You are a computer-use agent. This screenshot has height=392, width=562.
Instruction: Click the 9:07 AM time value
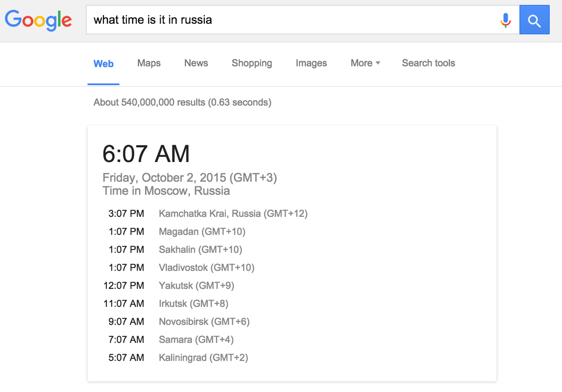coord(126,322)
